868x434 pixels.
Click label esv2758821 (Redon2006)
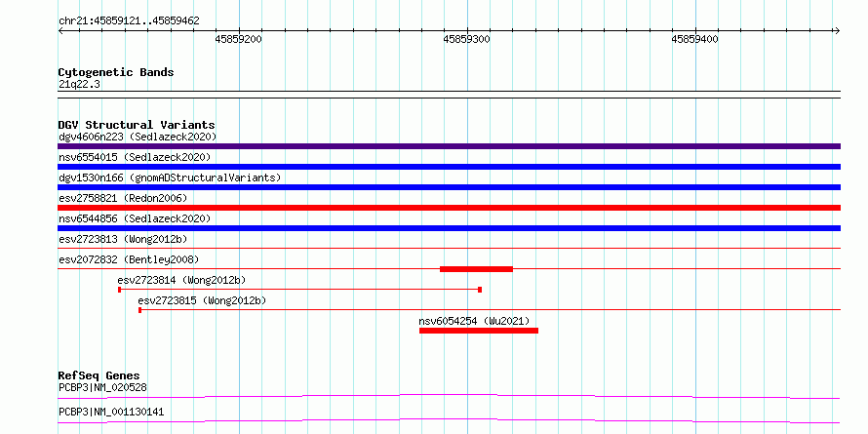(x=123, y=198)
